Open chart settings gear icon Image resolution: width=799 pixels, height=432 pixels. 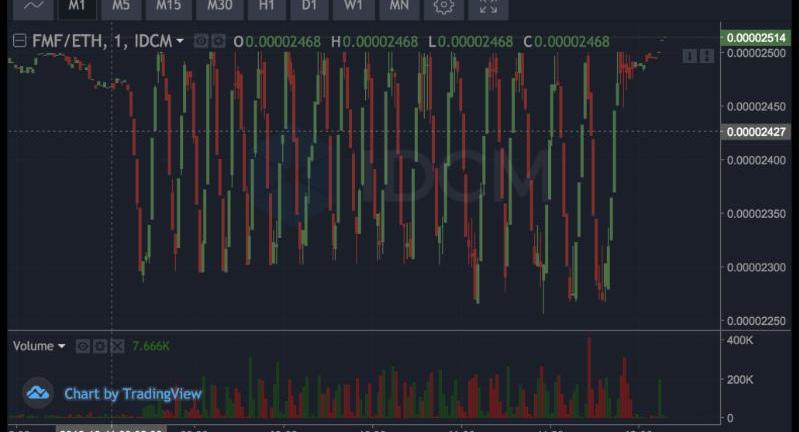point(444,6)
